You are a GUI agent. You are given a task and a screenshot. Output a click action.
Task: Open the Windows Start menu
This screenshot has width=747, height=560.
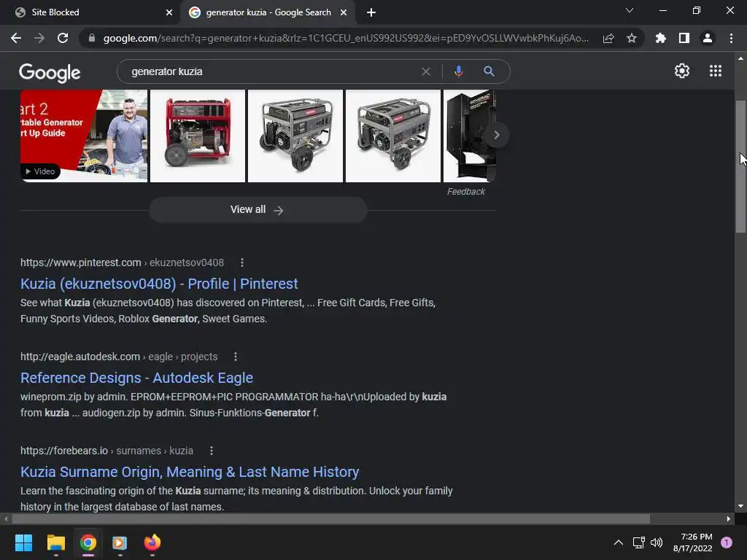(23, 542)
